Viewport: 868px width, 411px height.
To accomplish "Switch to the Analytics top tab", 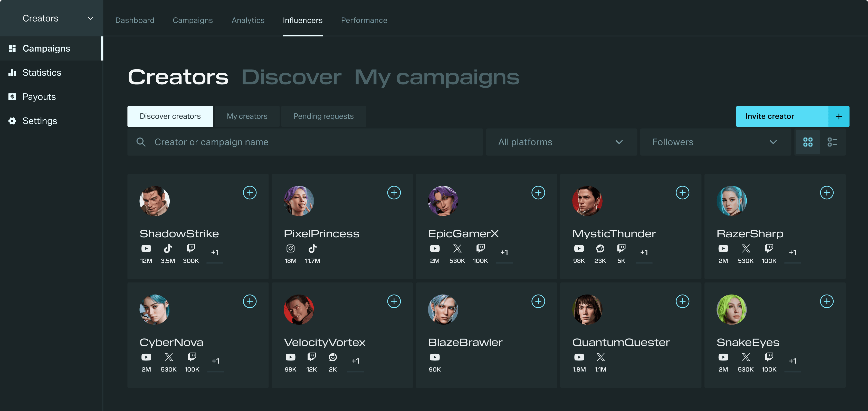I will coord(248,20).
